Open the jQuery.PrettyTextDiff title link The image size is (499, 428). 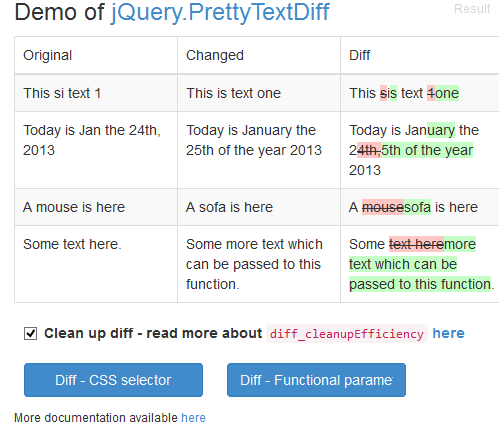220,13
